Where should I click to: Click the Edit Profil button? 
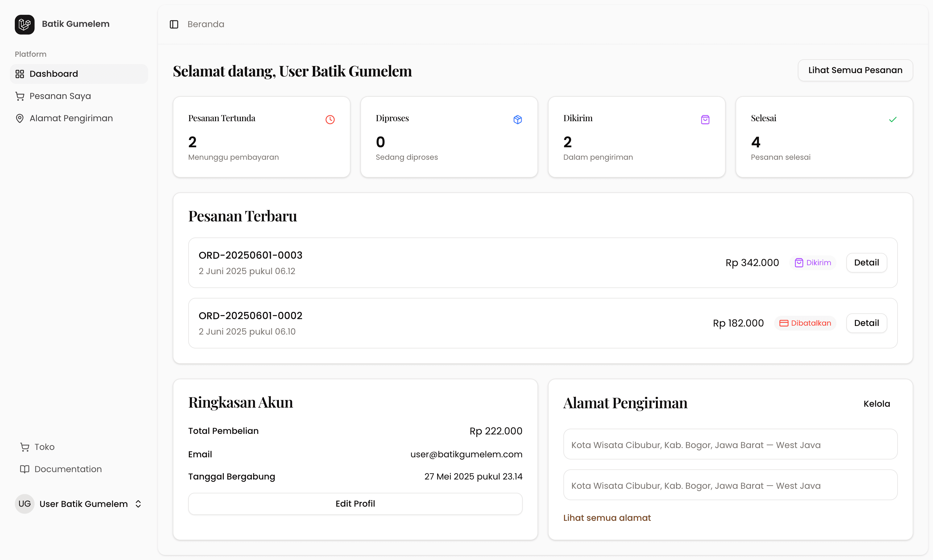click(355, 504)
